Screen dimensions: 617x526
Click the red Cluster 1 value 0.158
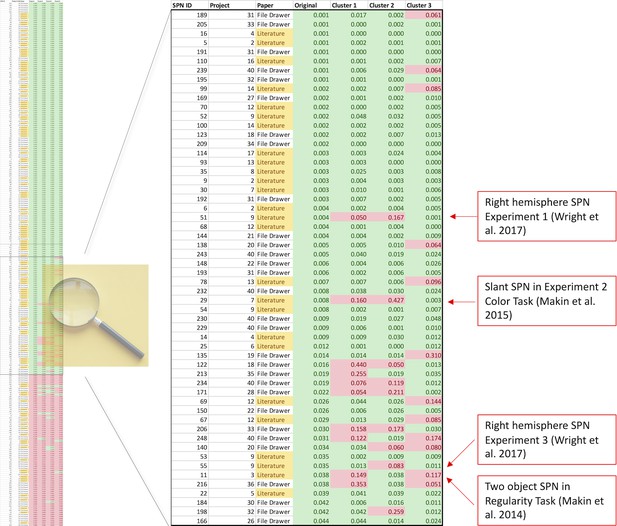pos(349,429)
